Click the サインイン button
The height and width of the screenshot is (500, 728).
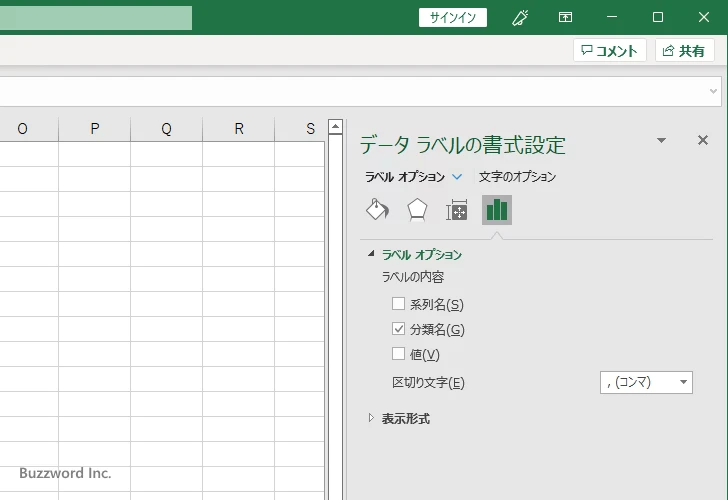point(453,18)
